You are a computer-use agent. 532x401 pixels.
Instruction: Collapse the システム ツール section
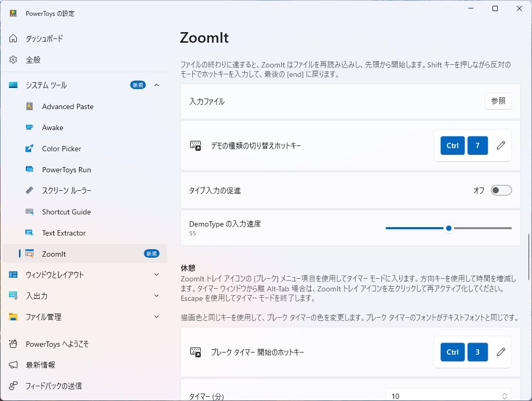coord(156,84)
